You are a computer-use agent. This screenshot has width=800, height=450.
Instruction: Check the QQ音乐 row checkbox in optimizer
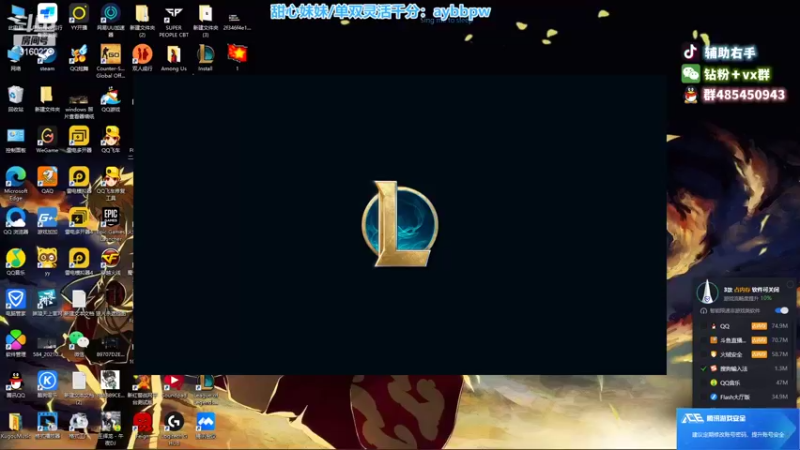click(704, 383)
